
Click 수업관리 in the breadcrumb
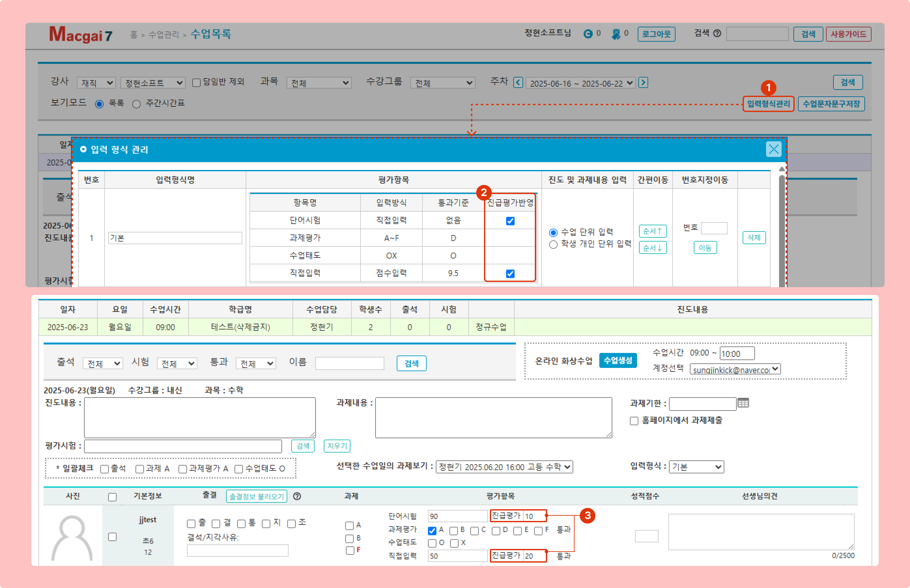click(x=164, y=35)
